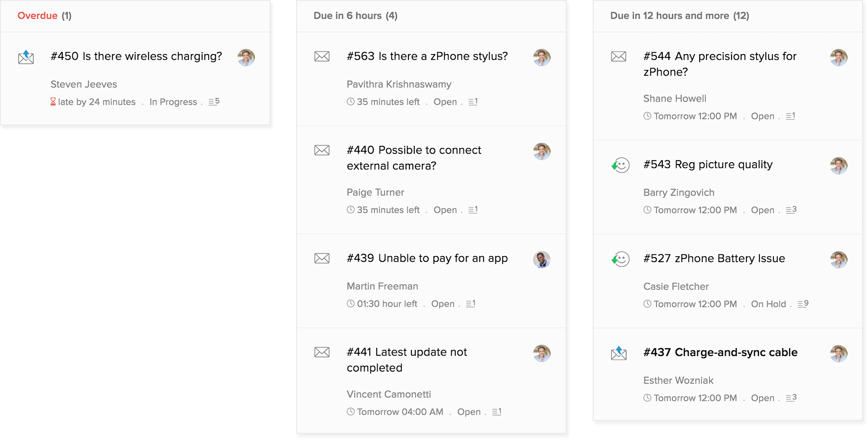Viewport: 868px width, 445px height.
Task: Click the 'In Progress' status on ticket #450
Action: point(173,102)
